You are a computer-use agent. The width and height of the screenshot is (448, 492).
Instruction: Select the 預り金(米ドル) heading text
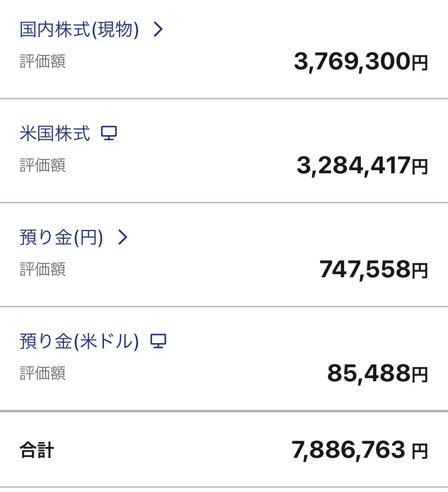(x=79, y=341)
